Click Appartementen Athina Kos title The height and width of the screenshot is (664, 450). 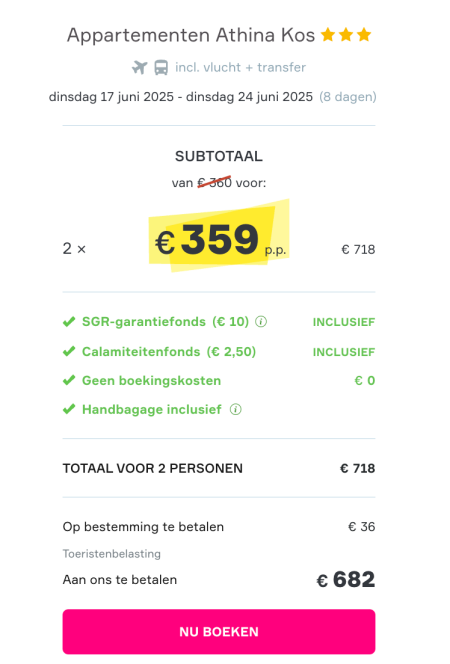click(191, 35)
